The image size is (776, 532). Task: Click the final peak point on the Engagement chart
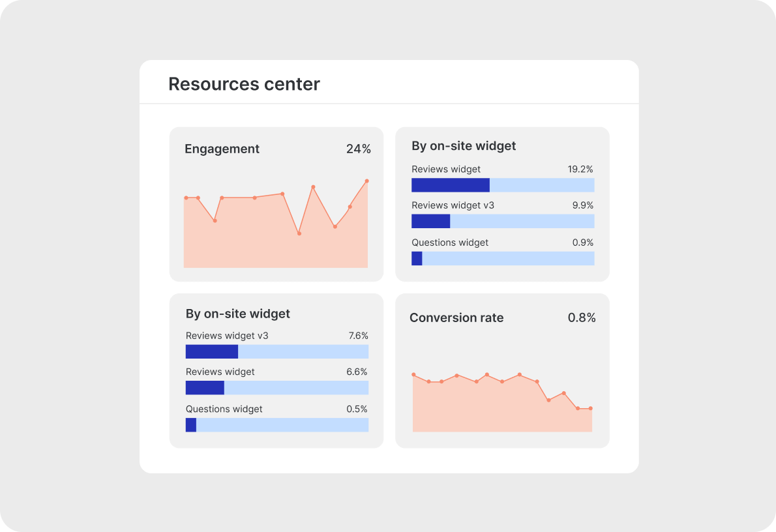[366, 181]
